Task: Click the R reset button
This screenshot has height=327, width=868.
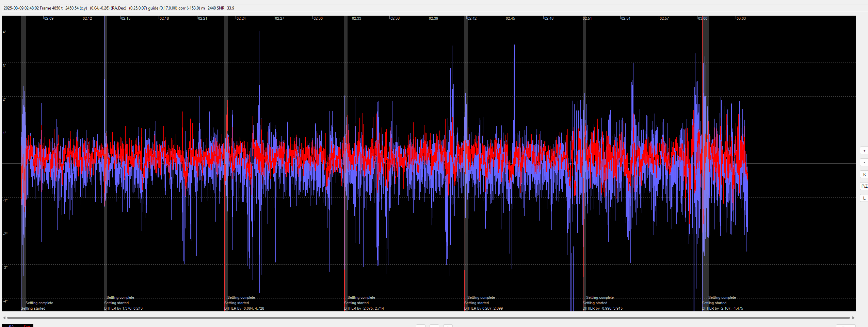Action: point(864,174)
